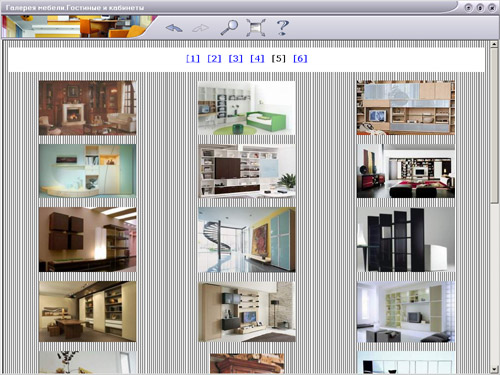
Task: Open the fireplace living room thumbnail
Action: [x=87, y=108]
